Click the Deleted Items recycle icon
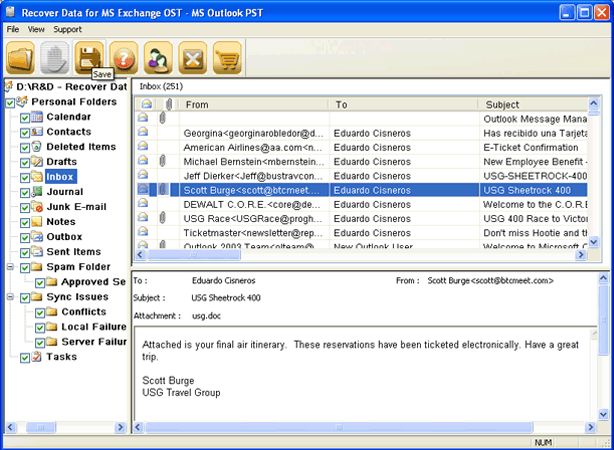This screenshot has height=450, width=614. click(x=37, y=146)
